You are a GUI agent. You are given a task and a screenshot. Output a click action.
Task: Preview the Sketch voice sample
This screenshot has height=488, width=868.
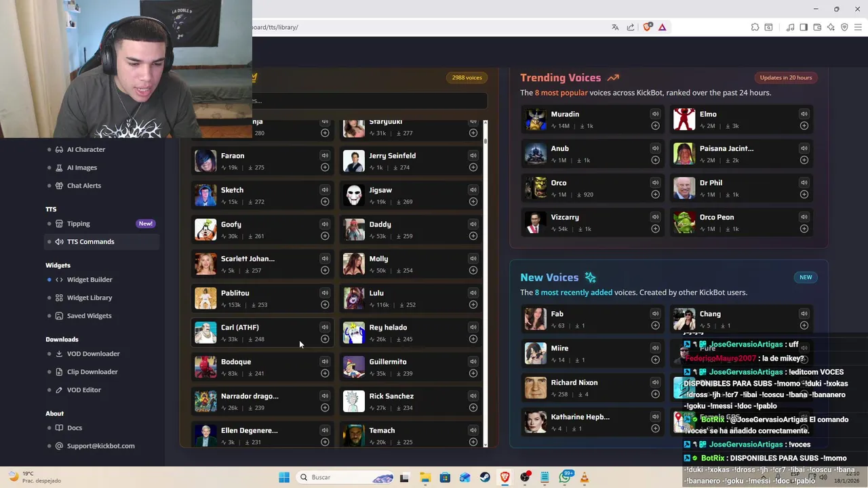[325, 190]
